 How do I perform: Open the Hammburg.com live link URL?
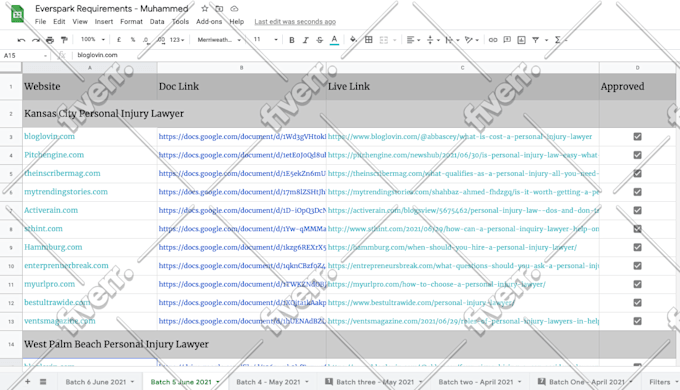(x=452, y=247)
